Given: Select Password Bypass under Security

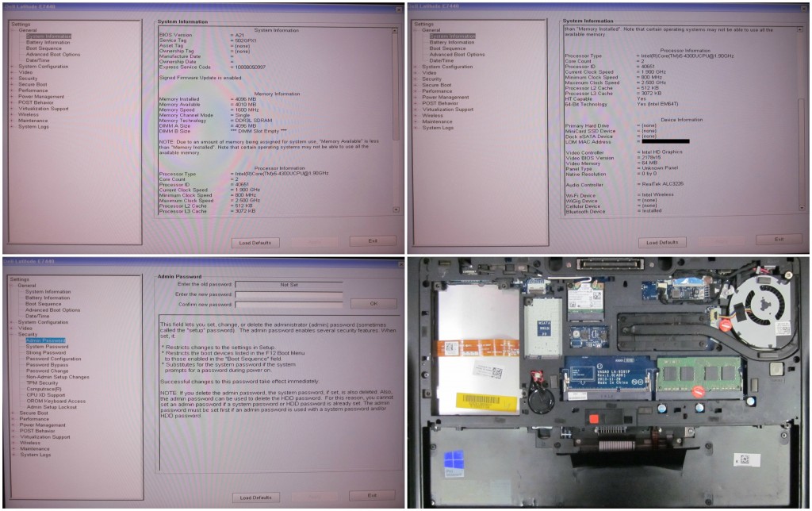Looking at the screenshot, I should [x=47, y=365].
